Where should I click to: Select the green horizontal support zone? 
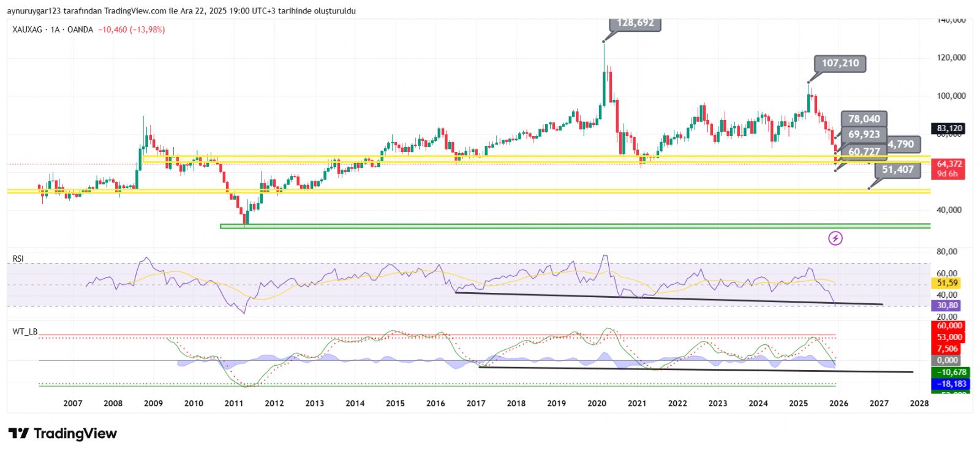pyautogui.click(x=551, y=226)
